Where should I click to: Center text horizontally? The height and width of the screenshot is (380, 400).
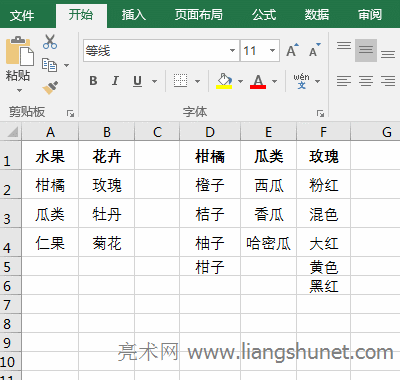(366, 81)
